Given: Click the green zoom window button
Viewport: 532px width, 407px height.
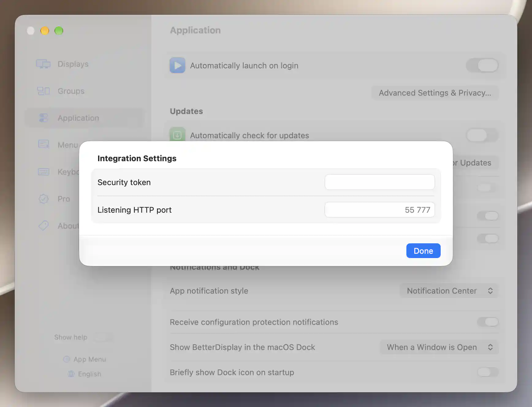Looking at the screenshot, I should 59,31.
